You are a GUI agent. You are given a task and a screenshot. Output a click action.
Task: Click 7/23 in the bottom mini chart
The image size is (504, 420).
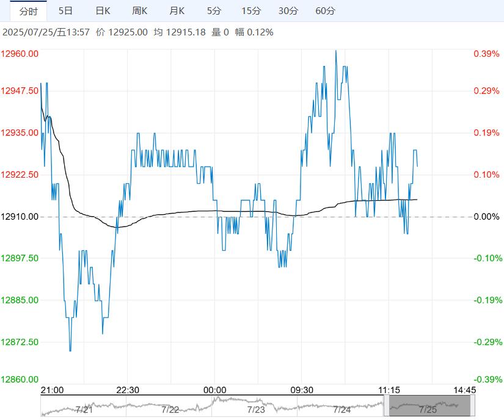[x=256, y=409]
